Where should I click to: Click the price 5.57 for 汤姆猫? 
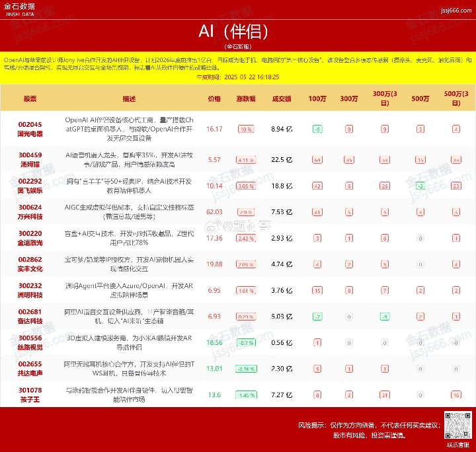(x=214, y=159)
